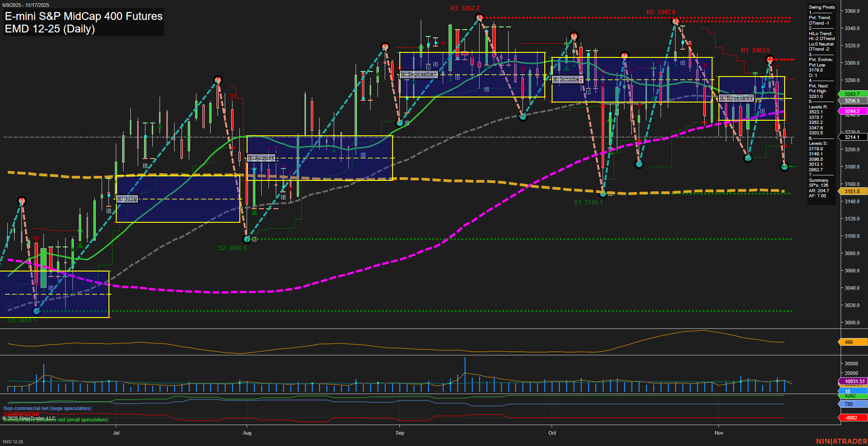This screenshot has width=868, height=446.
Task: Toggle the Nonreportable positions net legend entry
Action: [x=55, y=419]
